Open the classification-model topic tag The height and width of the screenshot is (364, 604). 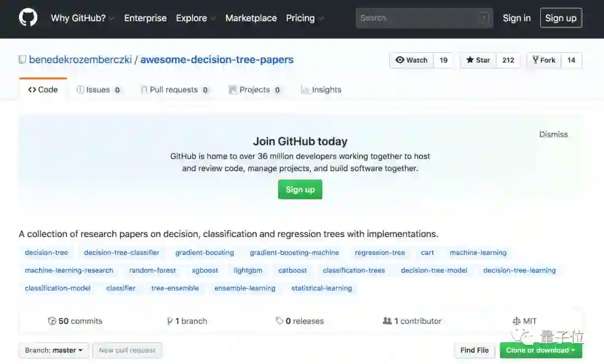[x=58, y=288]
